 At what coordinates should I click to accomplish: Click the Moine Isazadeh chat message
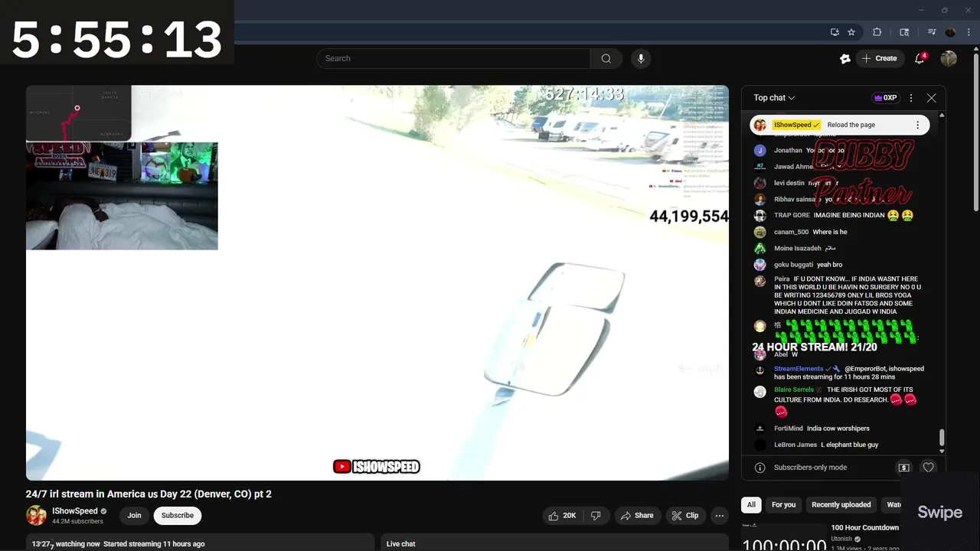(795, 249)
